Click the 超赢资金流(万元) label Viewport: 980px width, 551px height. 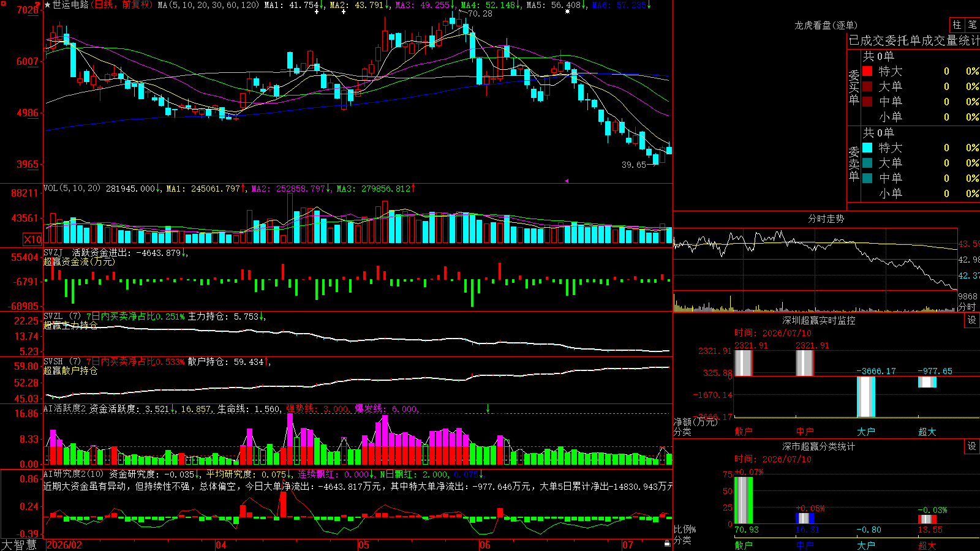click(79, 261)
